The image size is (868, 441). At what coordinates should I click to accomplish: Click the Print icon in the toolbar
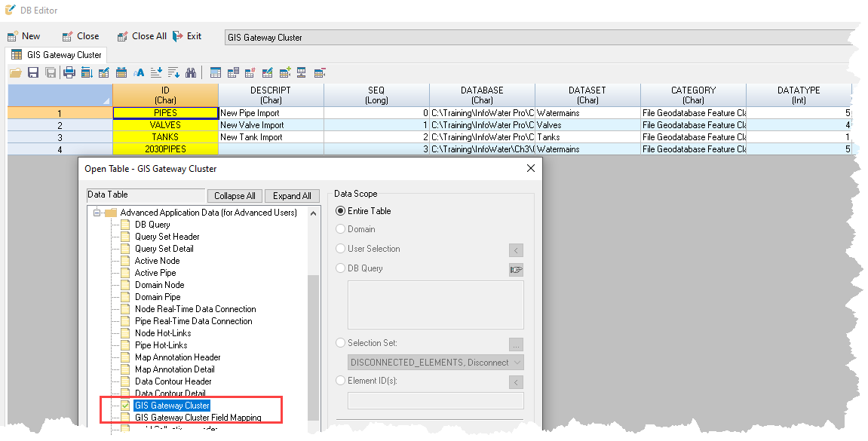coord(69,72)
